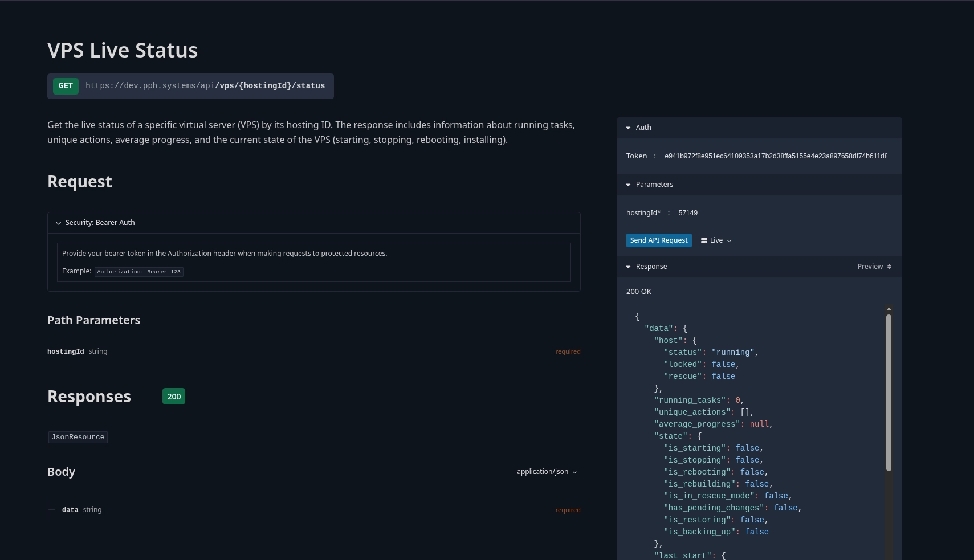
Task: Open application/json content type dropdown
Action: (x=547, y=472)
